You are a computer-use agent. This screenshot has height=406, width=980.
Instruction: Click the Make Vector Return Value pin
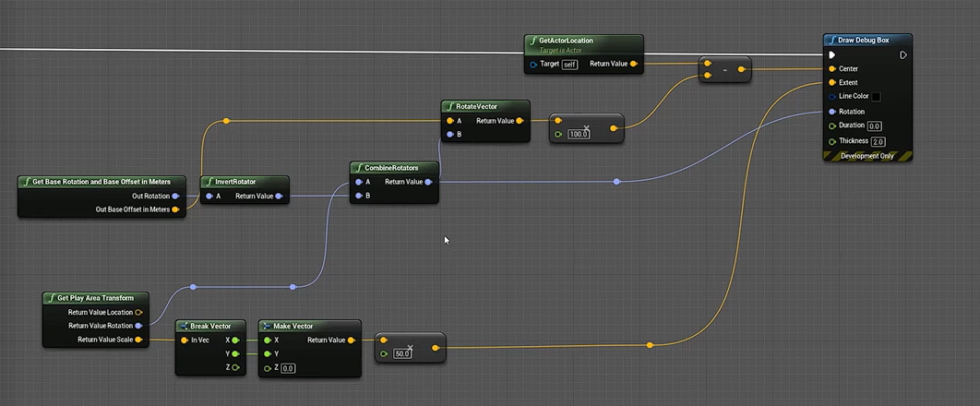[352, 340]
